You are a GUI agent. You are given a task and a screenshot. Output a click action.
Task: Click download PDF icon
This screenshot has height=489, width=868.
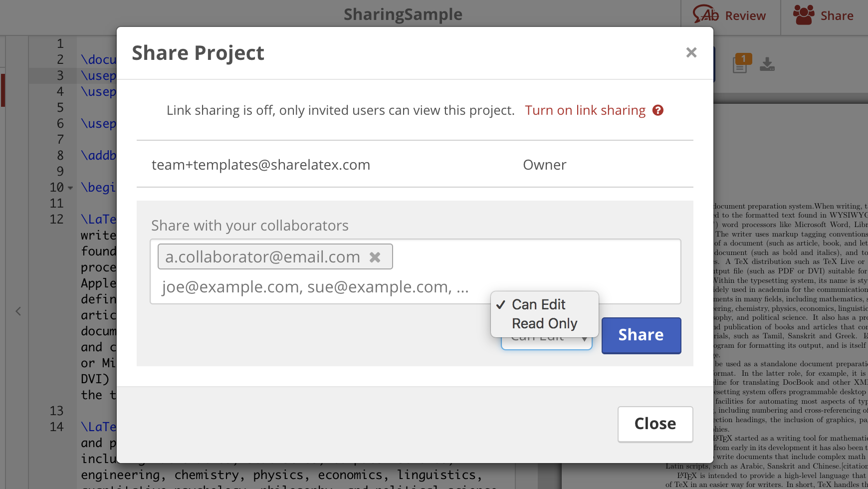tap(767, 64)
